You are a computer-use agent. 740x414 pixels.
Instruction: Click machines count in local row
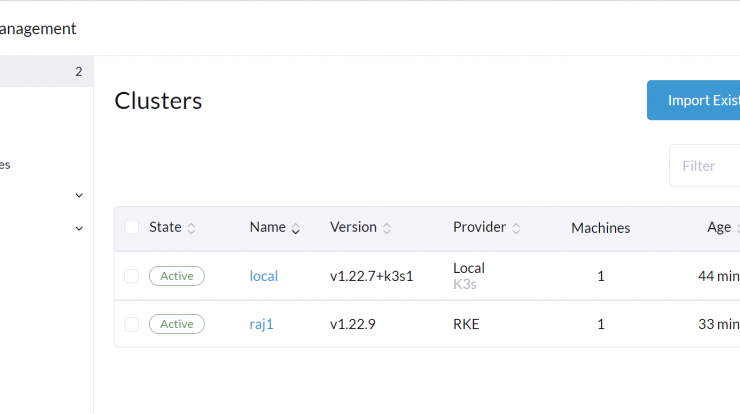coord(601,276)
